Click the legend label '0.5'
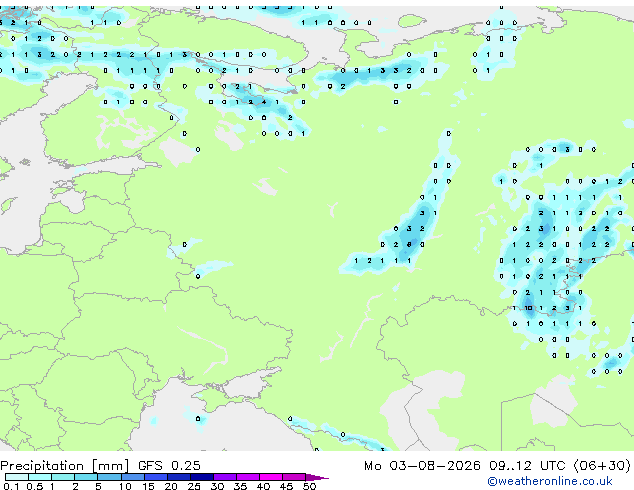Screen dimensions: 634x490 34,486
